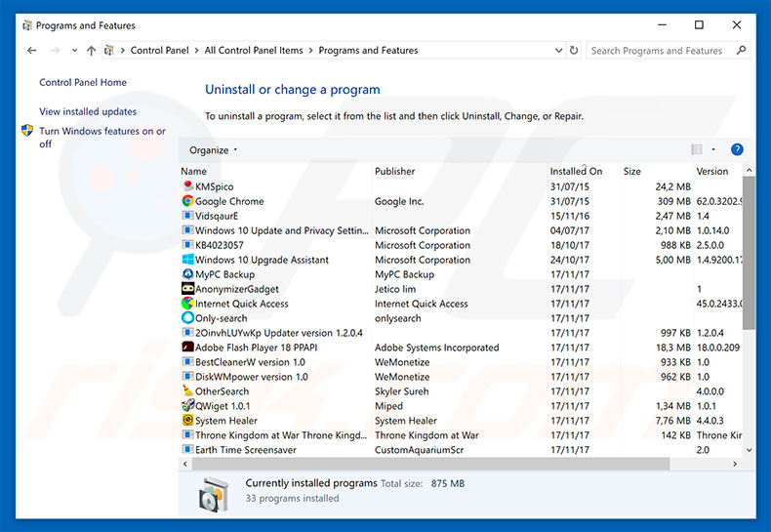Click the 7,76 MB size cell
Viewport: 771px width, 532px height.
(673, 421)
